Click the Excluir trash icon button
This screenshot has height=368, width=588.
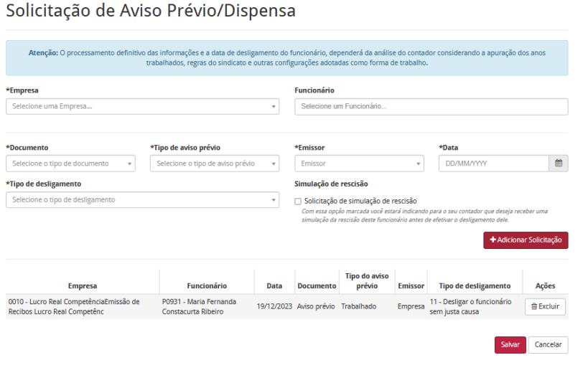point(545,306)
